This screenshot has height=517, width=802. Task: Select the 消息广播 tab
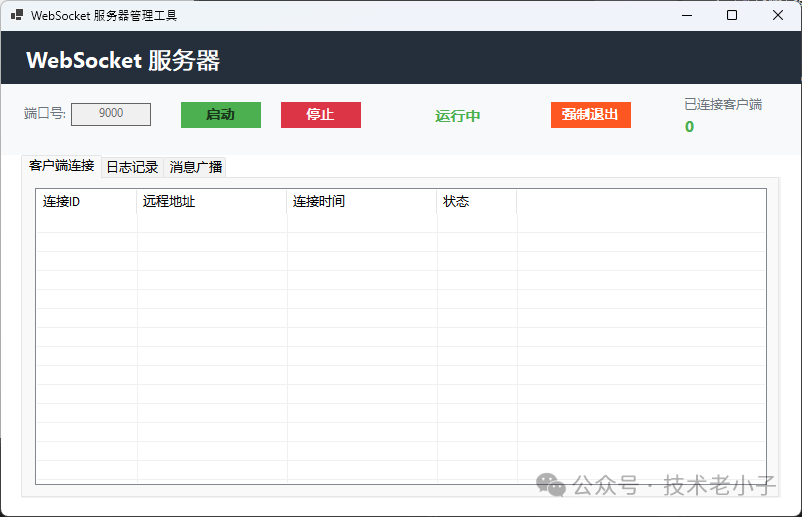(x=196, y=167)
